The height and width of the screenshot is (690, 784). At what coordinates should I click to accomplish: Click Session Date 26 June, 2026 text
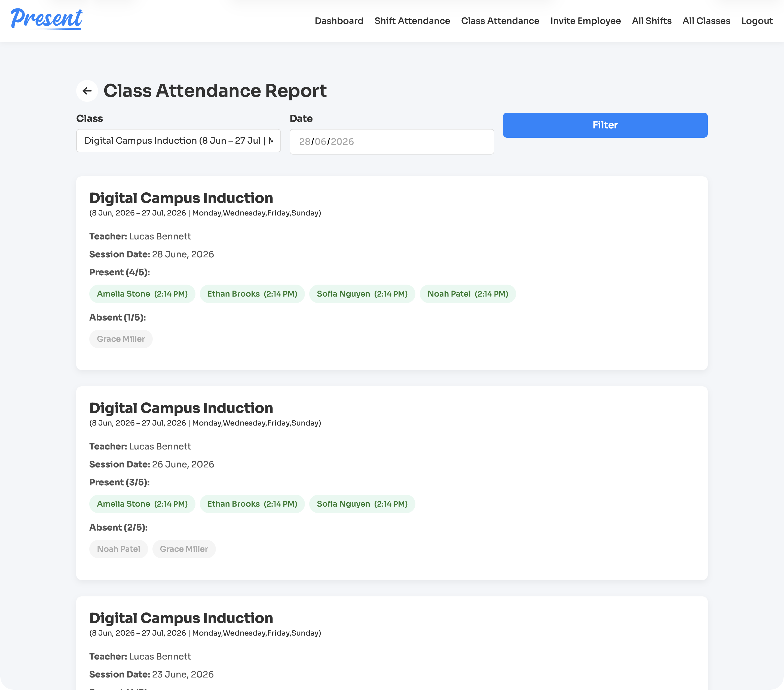tap(152, 465)
